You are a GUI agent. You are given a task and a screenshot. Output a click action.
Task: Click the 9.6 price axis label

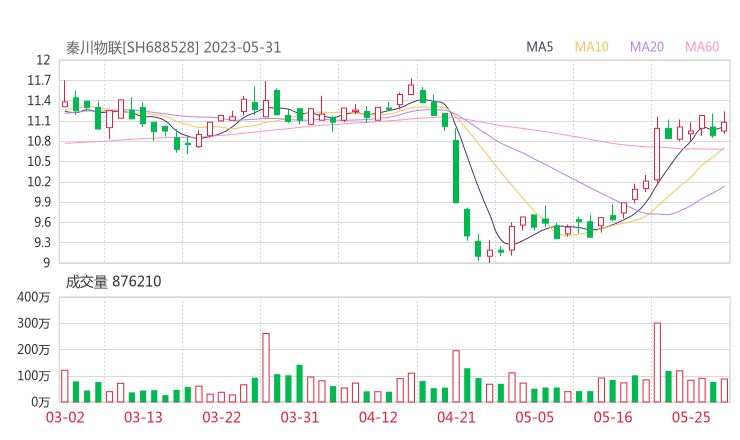[42, 222]
